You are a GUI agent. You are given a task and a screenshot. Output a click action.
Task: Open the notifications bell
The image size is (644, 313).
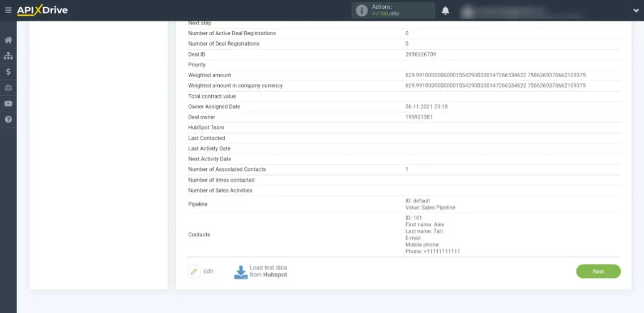point(446,11)
